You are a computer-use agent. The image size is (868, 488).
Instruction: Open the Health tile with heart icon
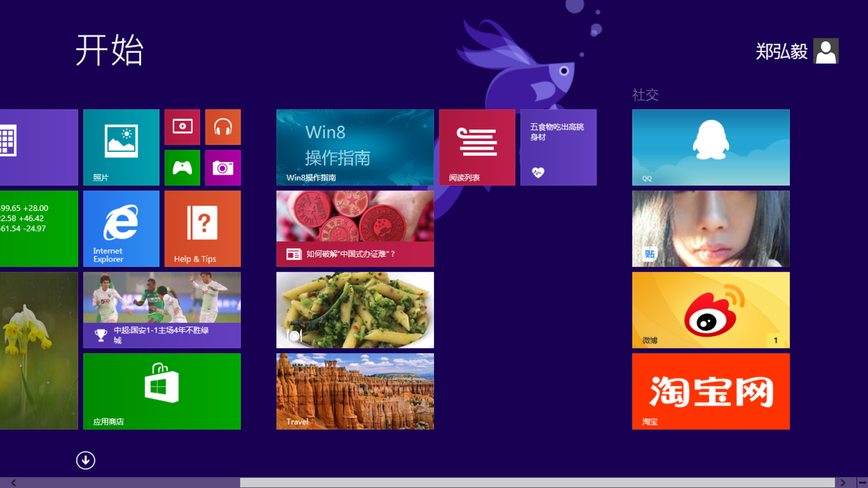559,147
